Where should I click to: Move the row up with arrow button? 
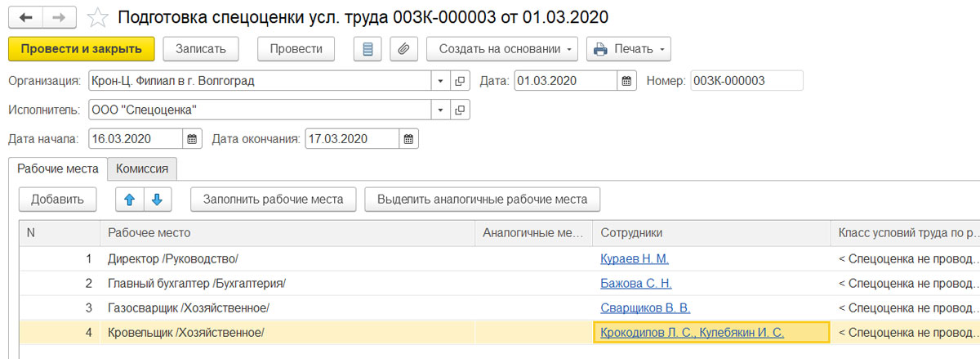(129, 199)
